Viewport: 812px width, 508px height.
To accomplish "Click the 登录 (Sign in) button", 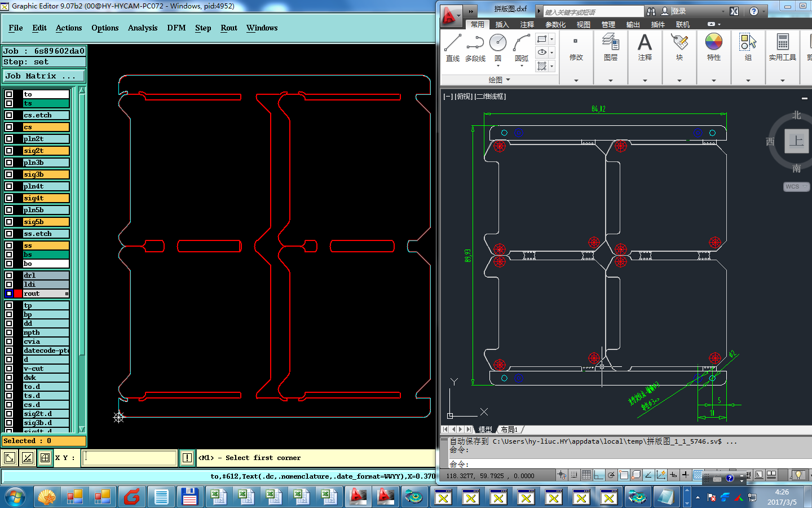I will click(678, 11).
